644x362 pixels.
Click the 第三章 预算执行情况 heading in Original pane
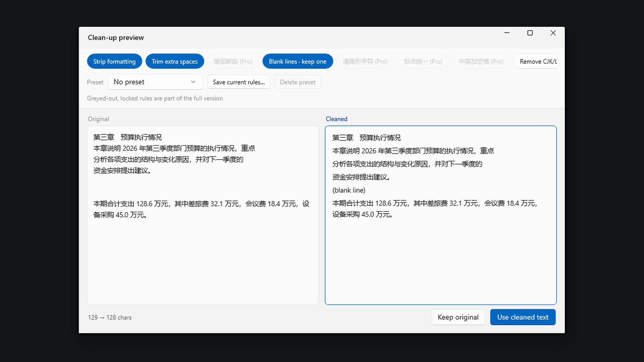(x=127, y=137)
